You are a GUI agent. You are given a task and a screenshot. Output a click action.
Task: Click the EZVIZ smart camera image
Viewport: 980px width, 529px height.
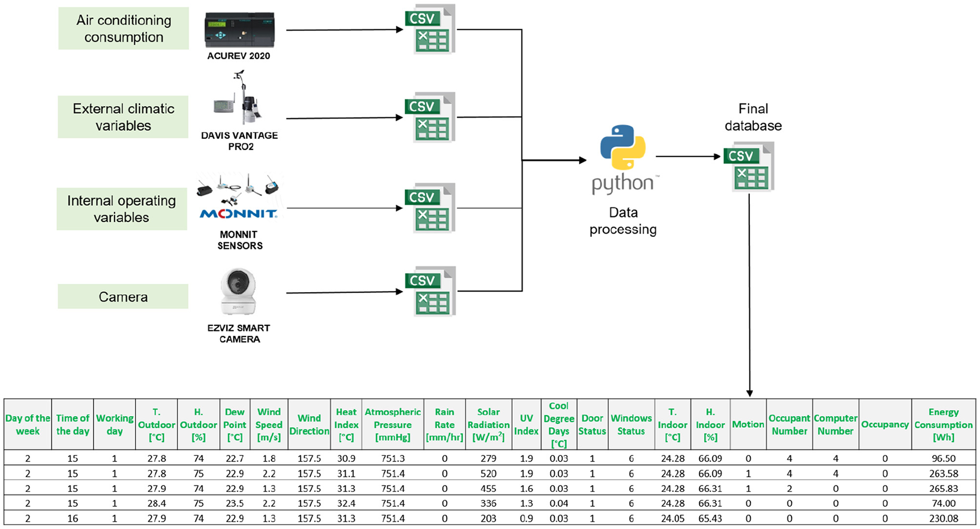coord(239,292)
